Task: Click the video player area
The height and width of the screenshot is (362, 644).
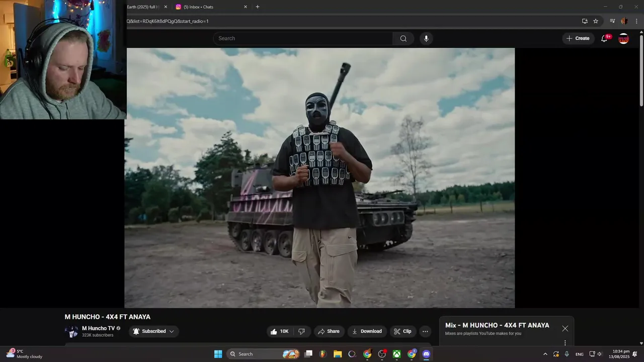Action: [319, 178]
